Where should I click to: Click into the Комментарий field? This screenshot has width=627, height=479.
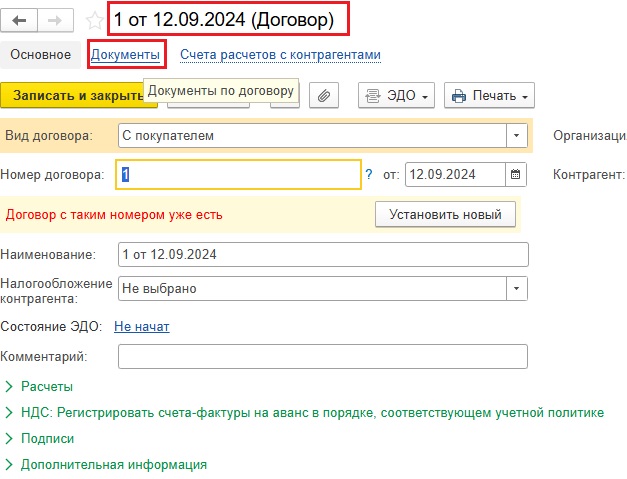[x=323, y=356]
